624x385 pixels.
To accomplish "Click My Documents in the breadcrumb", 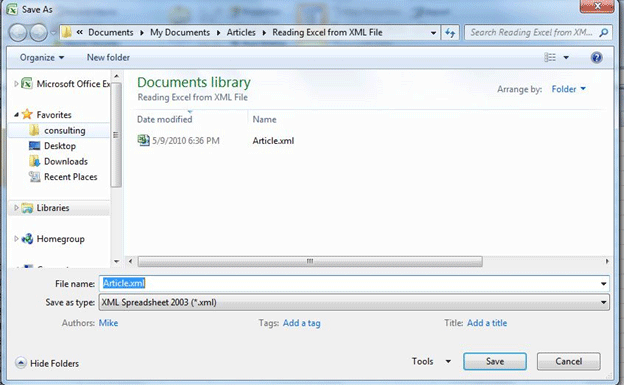I will [x=180, y=32].
